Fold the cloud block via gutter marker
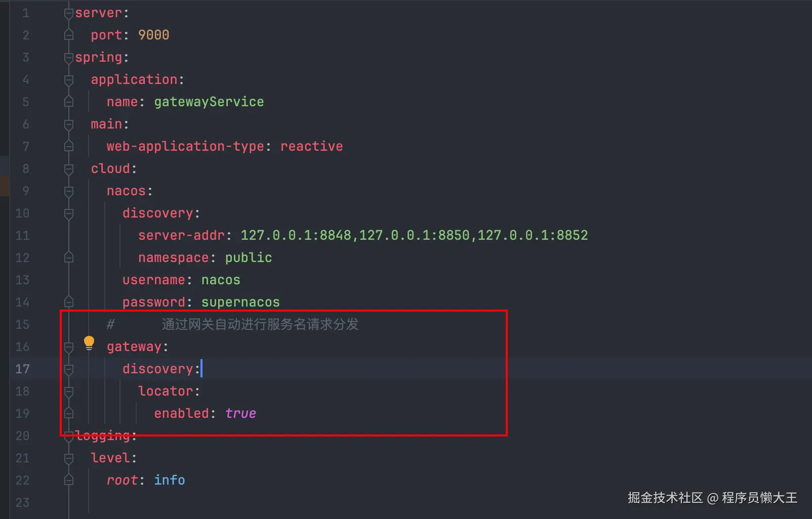 coord(69,169)
